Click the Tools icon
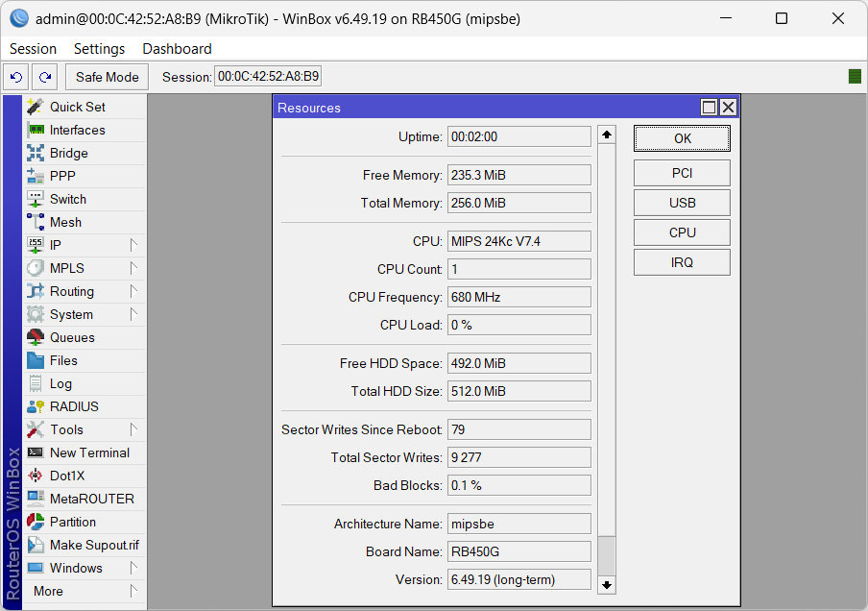 (36, 429)
